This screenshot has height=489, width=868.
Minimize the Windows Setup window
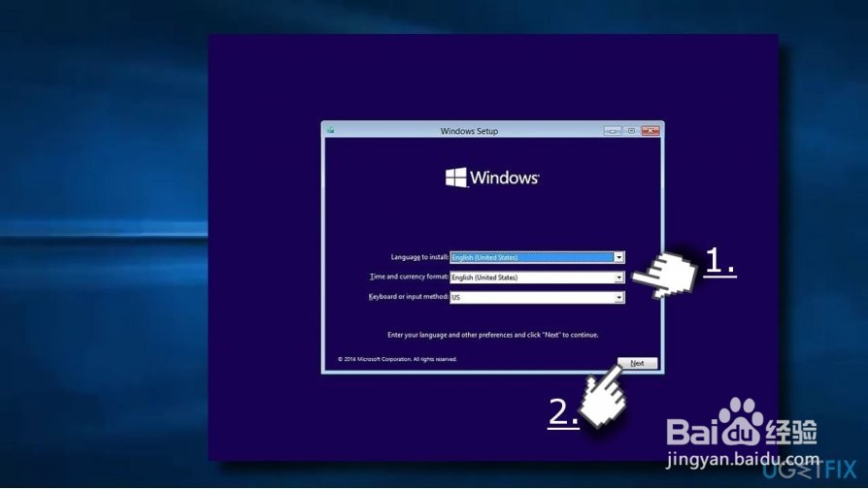click(x=613, y=131)
